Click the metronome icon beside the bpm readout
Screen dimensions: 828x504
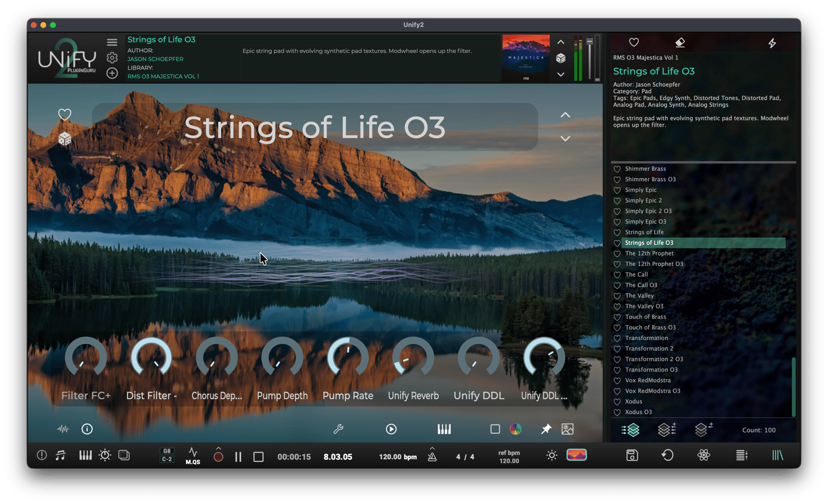tap(432, 457)
